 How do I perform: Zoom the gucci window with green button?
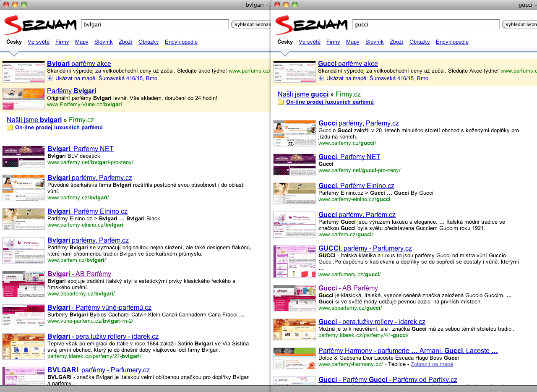[x=295, y=5]
